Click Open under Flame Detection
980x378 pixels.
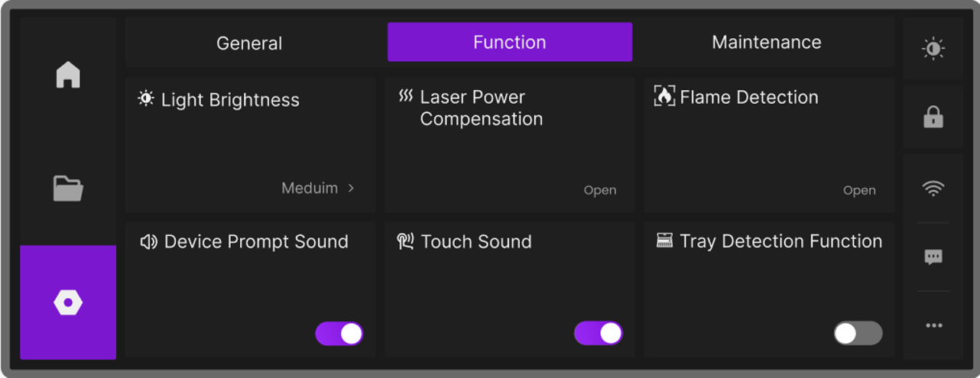(x=859, y=190)
